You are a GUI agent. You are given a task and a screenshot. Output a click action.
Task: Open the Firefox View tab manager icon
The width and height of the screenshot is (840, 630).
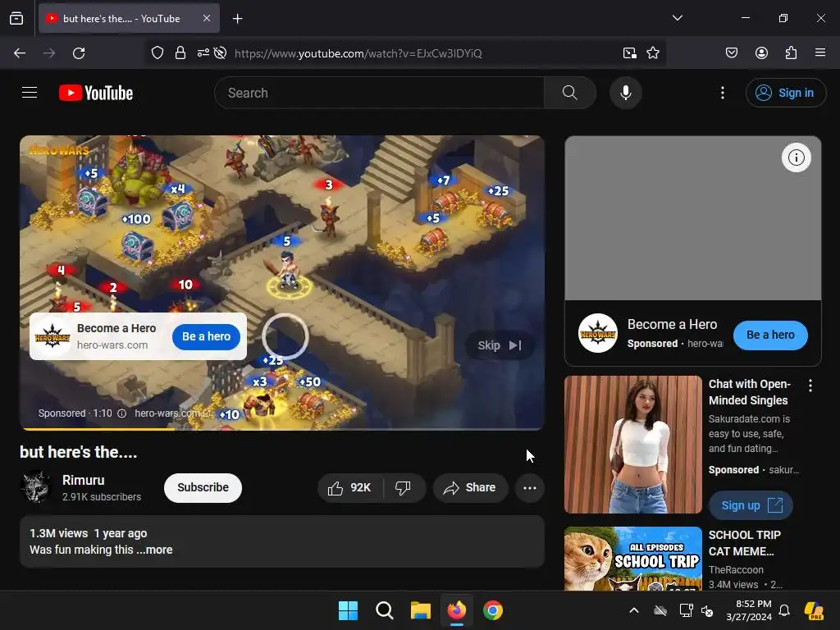(x=16, y=18)
